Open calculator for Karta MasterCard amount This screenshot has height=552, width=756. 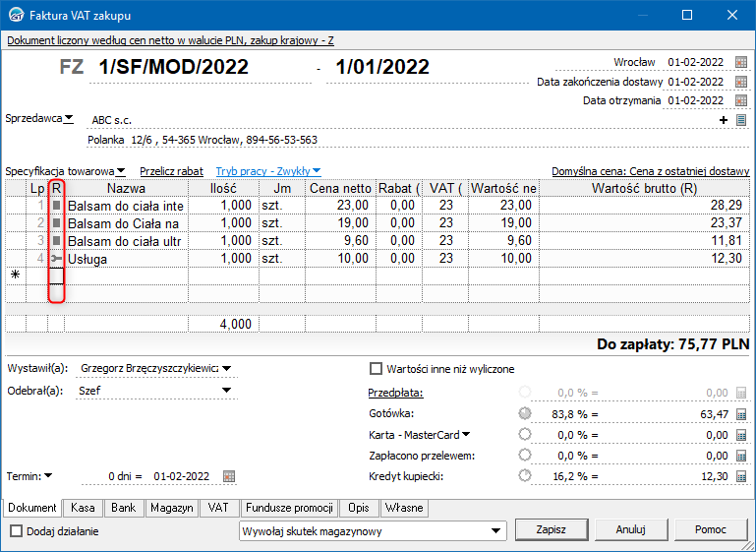tap(741, 435)
